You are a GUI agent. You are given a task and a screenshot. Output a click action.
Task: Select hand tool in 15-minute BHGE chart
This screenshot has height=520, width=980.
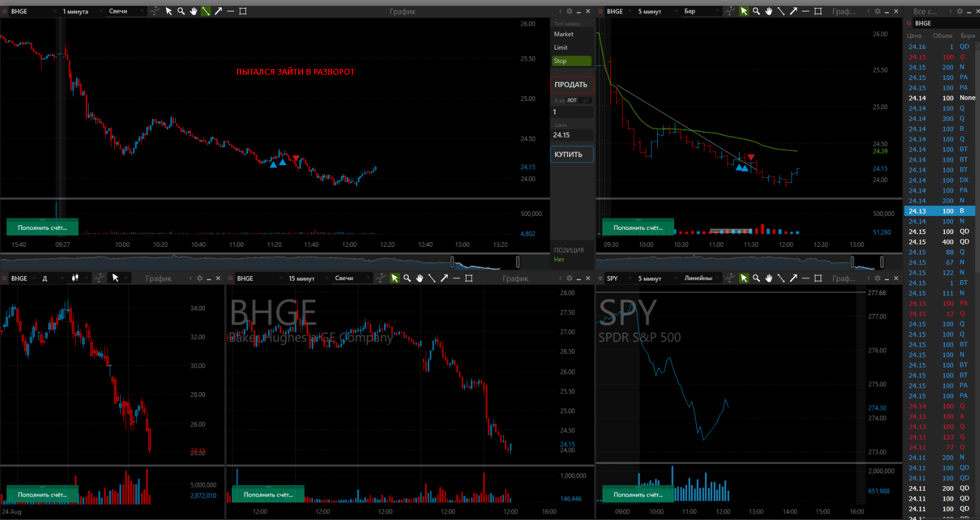[x=420, y=278]
